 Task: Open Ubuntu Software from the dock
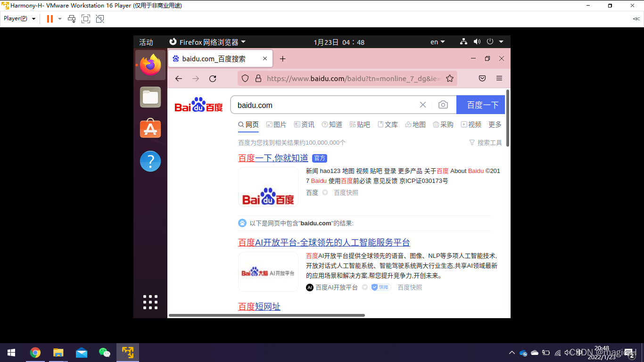tap(150, 128)
